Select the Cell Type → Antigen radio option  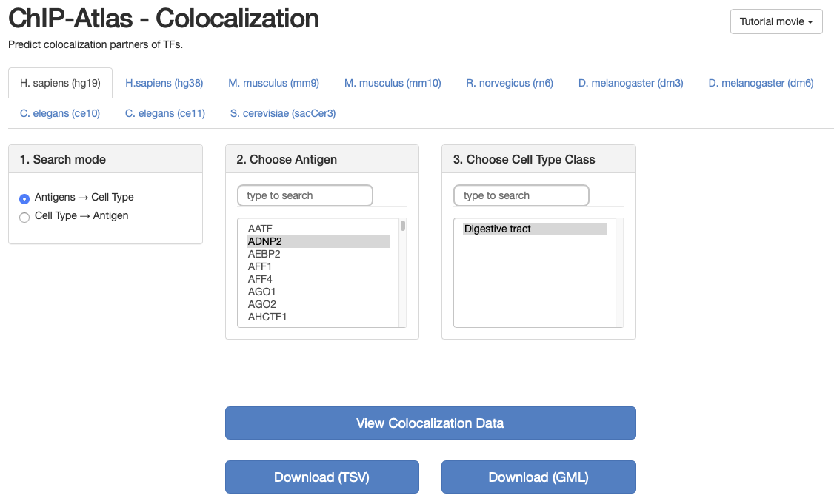click(24, 217)
